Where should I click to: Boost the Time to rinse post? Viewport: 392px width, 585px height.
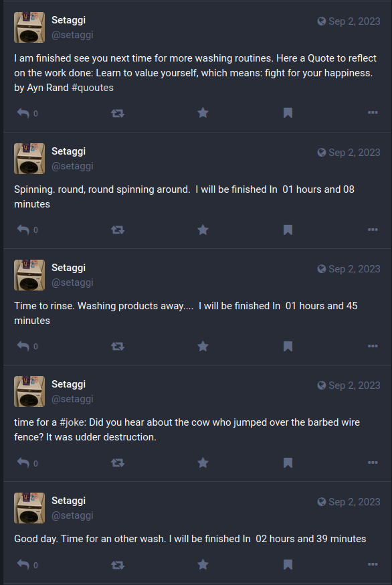(118, 346)
